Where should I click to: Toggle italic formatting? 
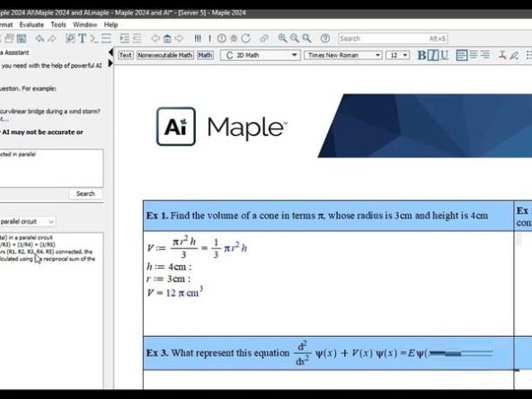coord(433,55)
